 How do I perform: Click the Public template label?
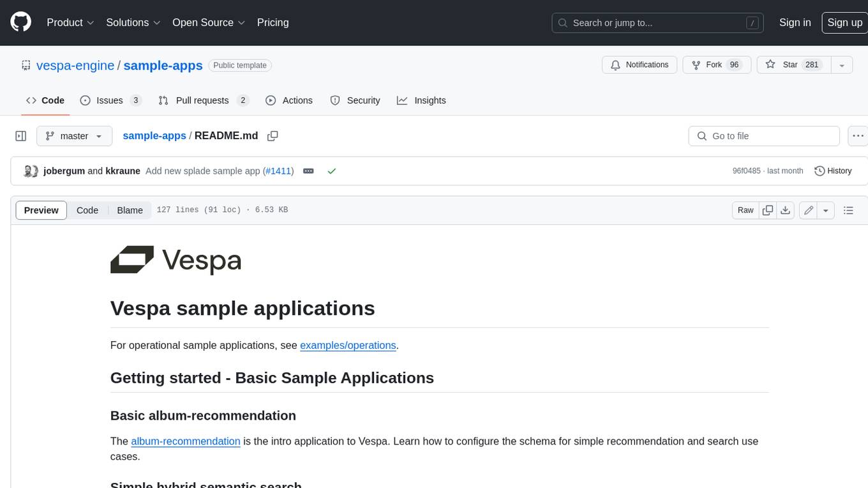pyautogui.click(x=241, y=65)
